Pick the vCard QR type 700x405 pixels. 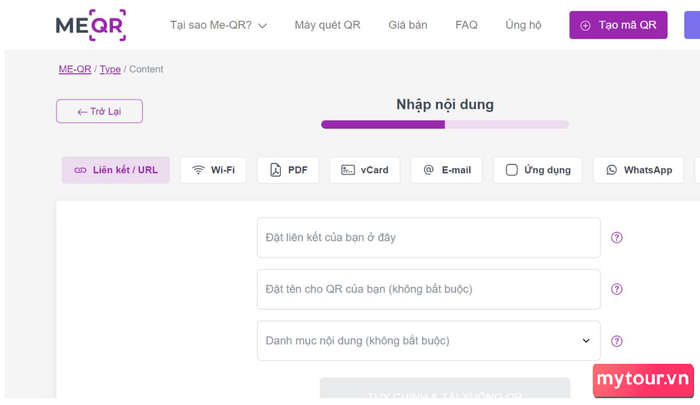point(365,170)
